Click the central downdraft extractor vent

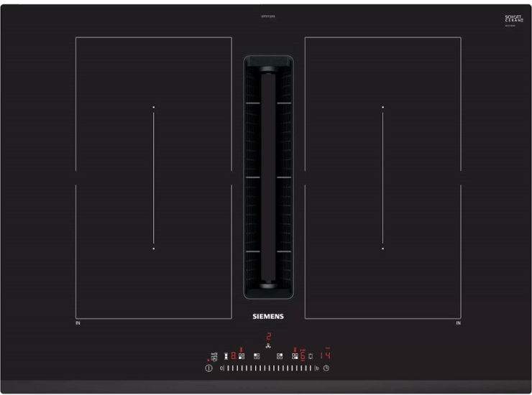pos(267,177)
